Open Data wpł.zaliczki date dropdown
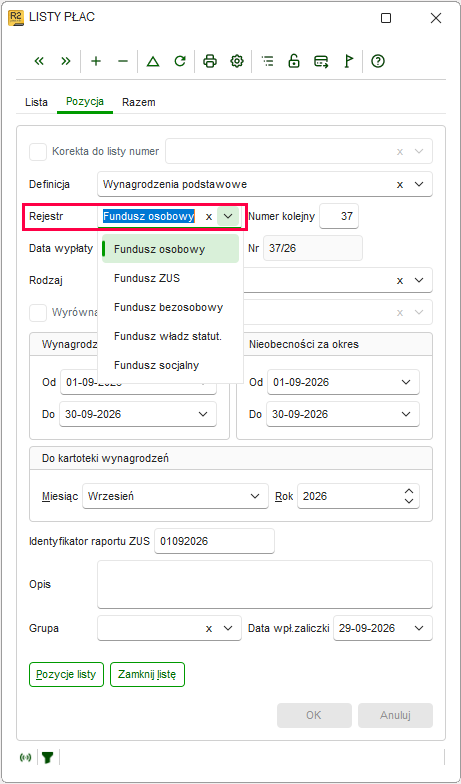This screenshot has height=784, width=461. 419,628
